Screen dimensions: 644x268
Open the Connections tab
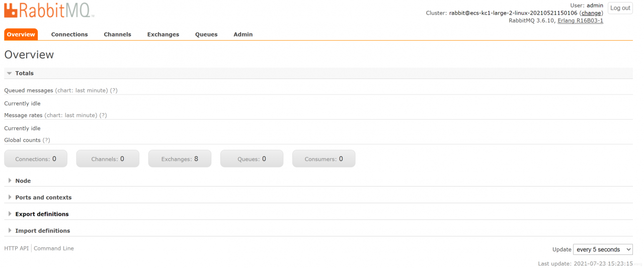(x=69, y=34)
